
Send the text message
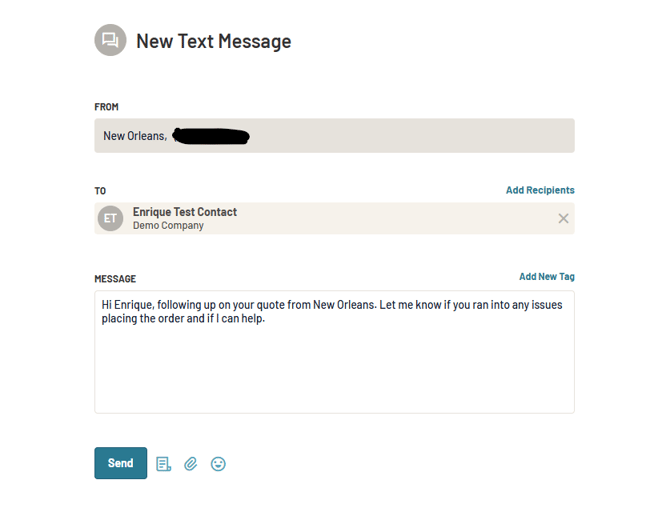tap(120, 463)
